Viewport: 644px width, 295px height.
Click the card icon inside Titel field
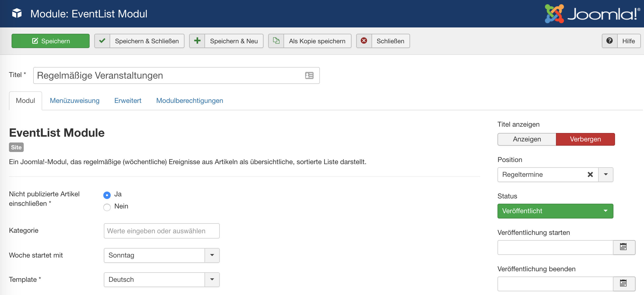tap(309, 75)
